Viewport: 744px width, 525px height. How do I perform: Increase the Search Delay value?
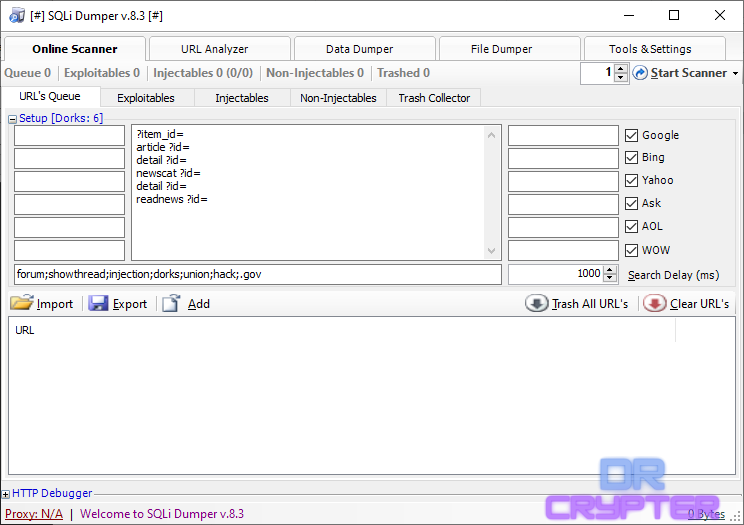tap(610, 270)
